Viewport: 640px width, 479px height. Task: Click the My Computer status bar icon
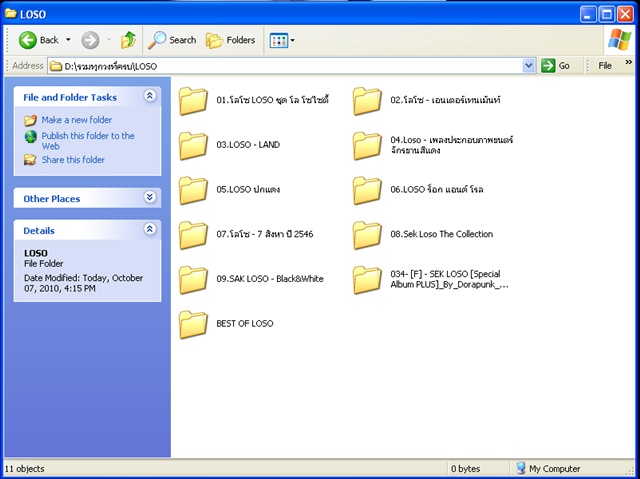coord(520,468)
